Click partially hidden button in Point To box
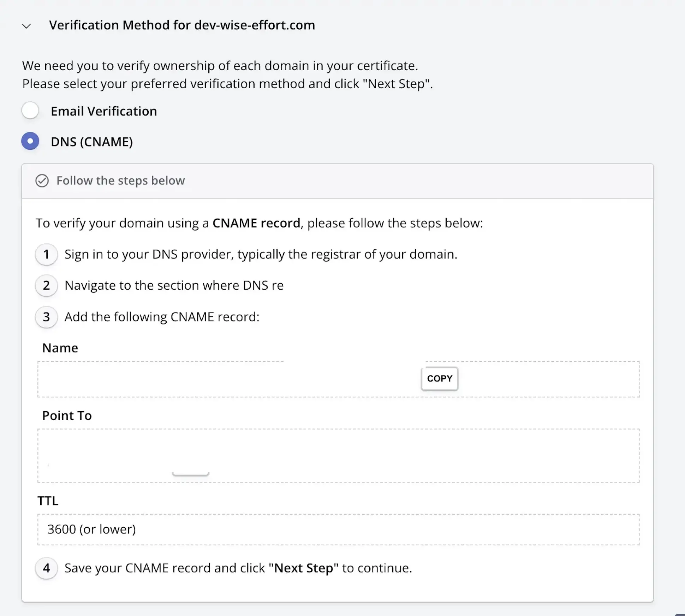The image size is (685, 616). (x=191, y=474)
